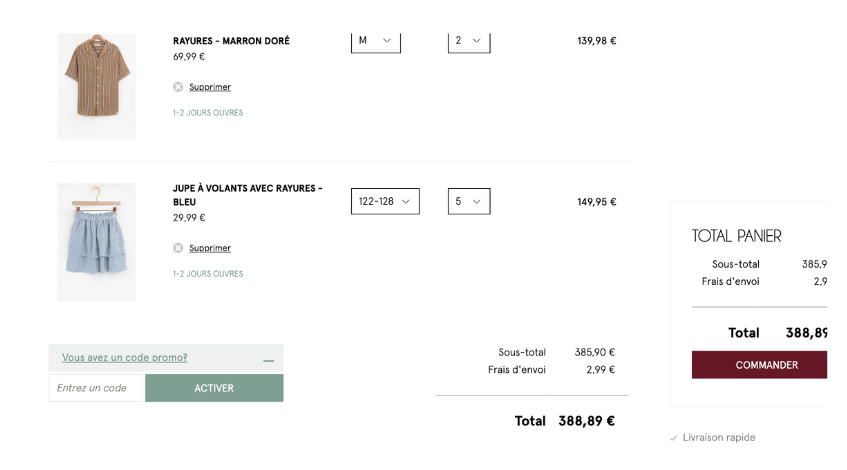
Task: Open shirt quantity dropdown showing 2
Action: point(469,41)
